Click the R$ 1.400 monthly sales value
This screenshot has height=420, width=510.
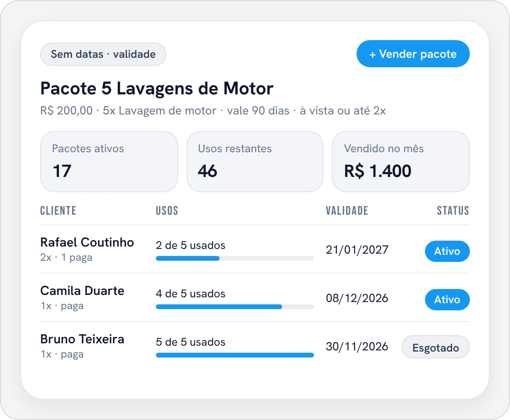point(378,171)
